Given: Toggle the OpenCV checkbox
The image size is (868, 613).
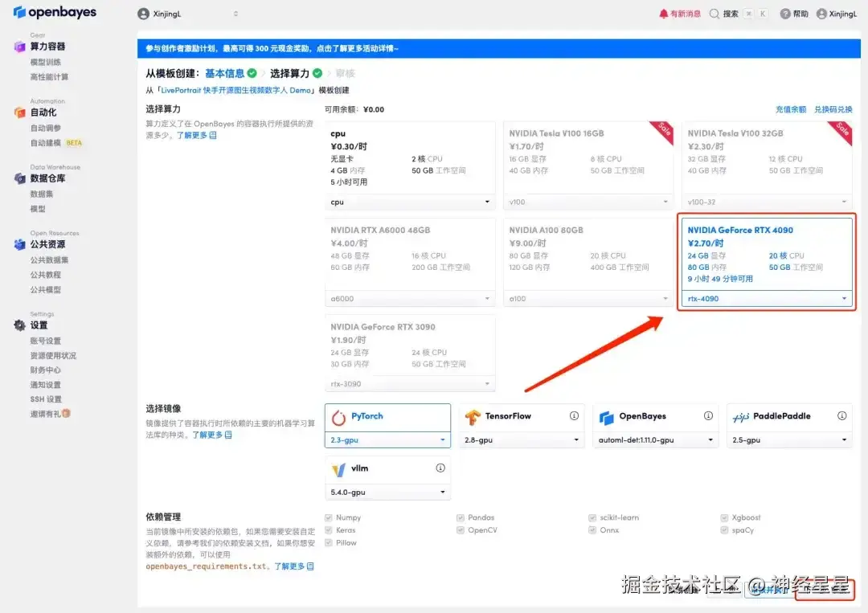Looking at the screenshot, I should (x=460, y=530).
